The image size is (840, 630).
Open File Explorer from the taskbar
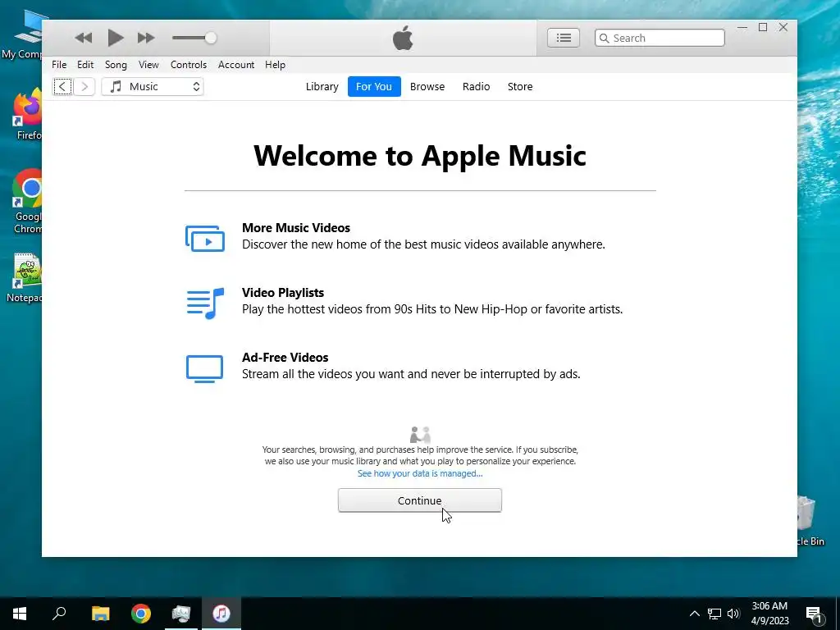click(x=100, y=614)
